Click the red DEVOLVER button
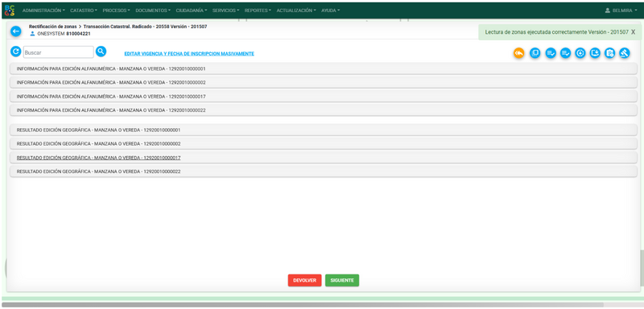Image resolution: width=644 pixels, height=309 pixels. click(x=305, y=280)
